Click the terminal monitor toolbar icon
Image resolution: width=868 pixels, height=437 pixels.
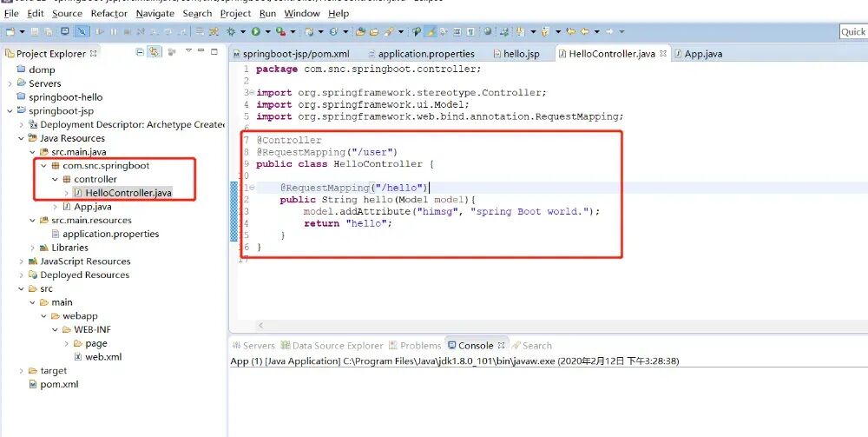click(x=65, y=31)
